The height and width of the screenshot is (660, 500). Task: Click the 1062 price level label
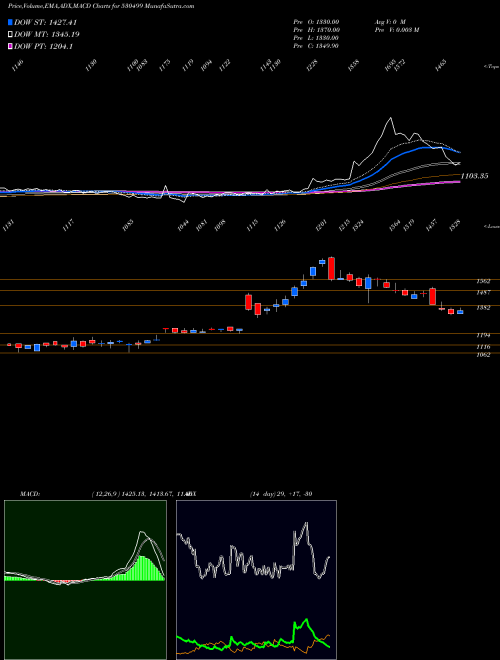(x=483, y=355)
